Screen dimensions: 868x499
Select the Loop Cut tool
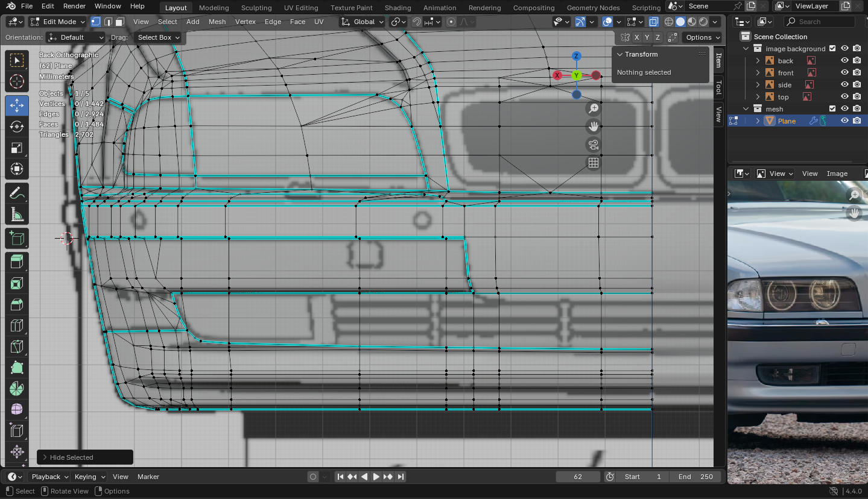17,325
